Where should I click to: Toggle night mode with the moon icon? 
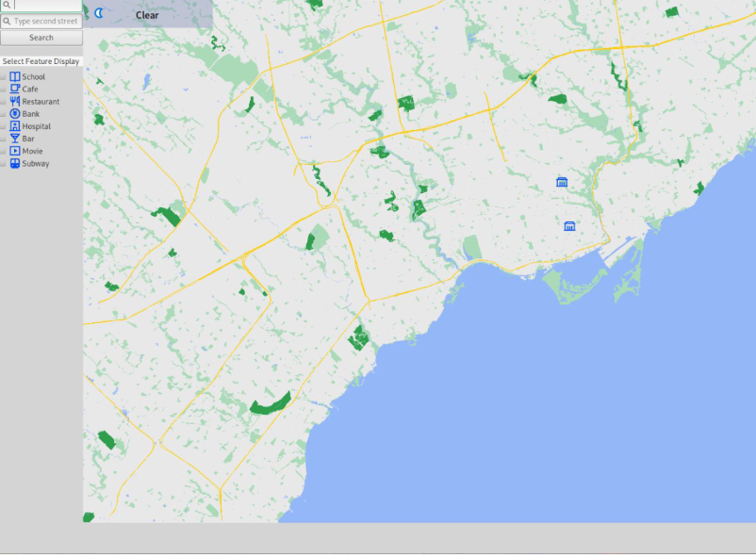click(99, 13)
